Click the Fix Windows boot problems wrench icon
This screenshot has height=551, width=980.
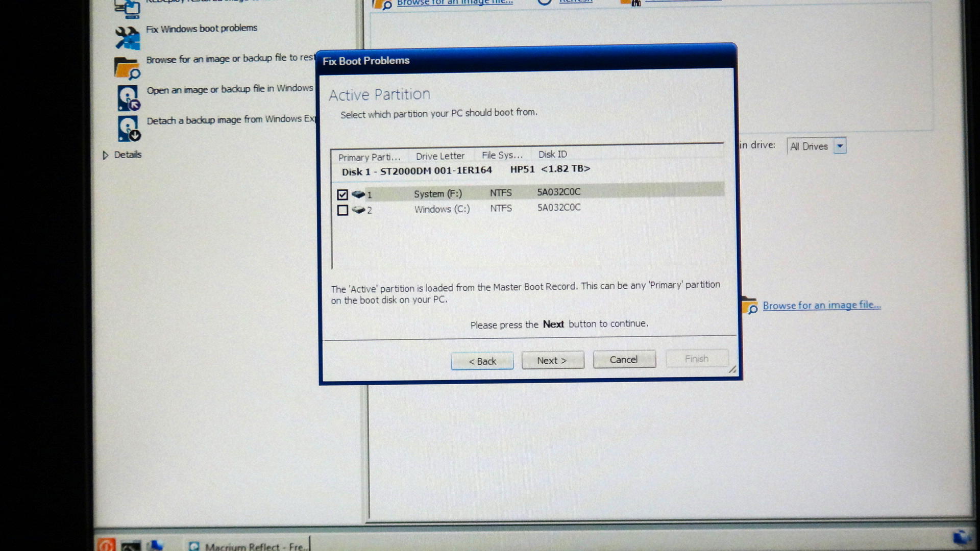(127, 38)
